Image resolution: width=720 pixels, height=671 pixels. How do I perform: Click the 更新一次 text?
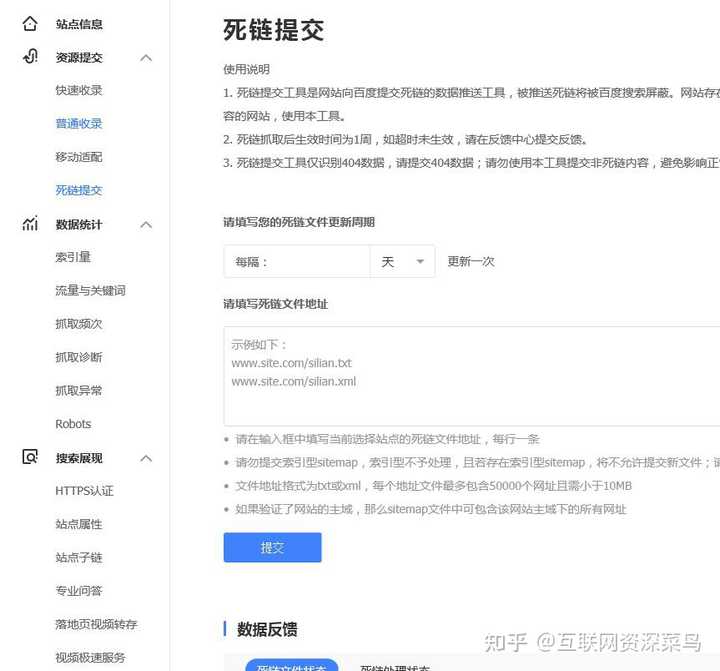click(471, 261)
